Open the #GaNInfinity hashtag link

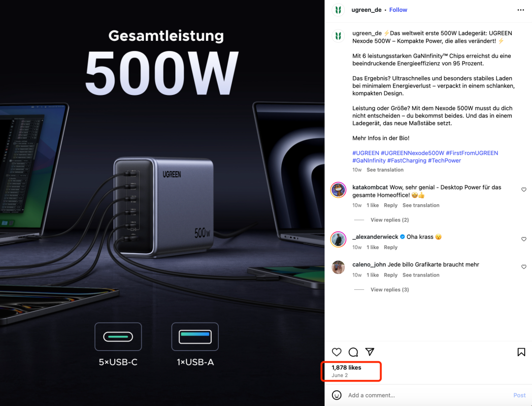click(x=369, y=160)
